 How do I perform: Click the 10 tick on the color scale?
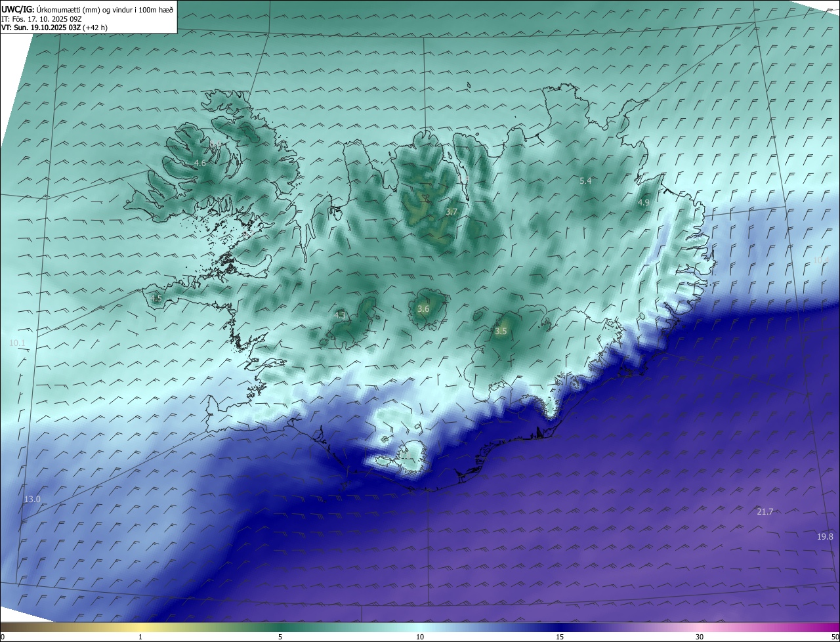[420, 637]
